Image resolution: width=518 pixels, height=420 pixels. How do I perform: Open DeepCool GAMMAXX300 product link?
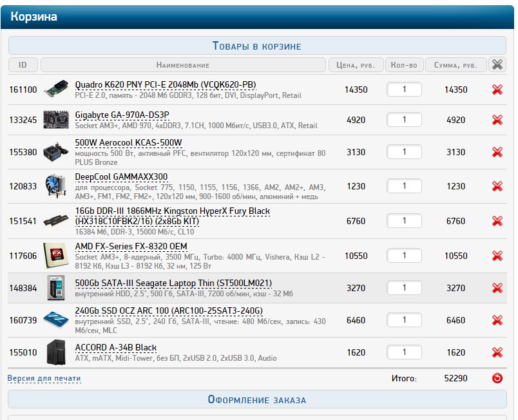[121, 177]
